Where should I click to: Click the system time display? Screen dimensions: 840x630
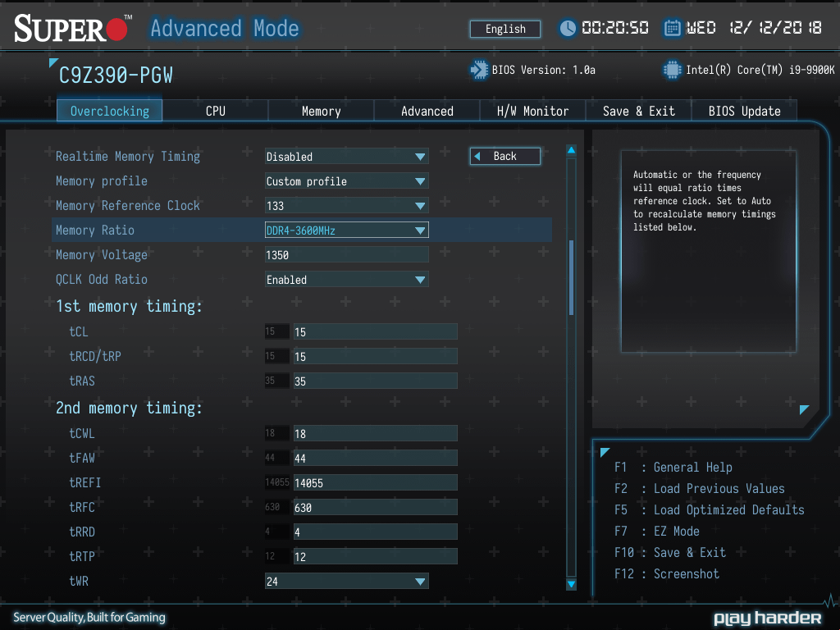615,28
